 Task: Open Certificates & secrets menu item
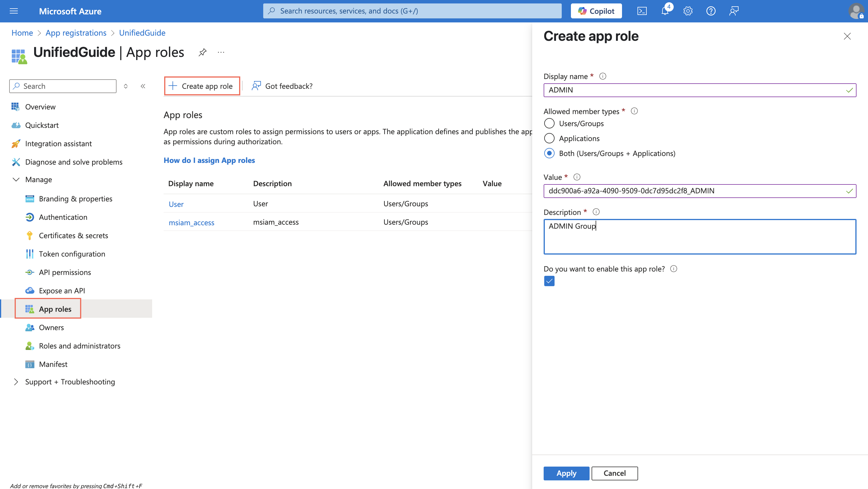(x=73, y=235)
